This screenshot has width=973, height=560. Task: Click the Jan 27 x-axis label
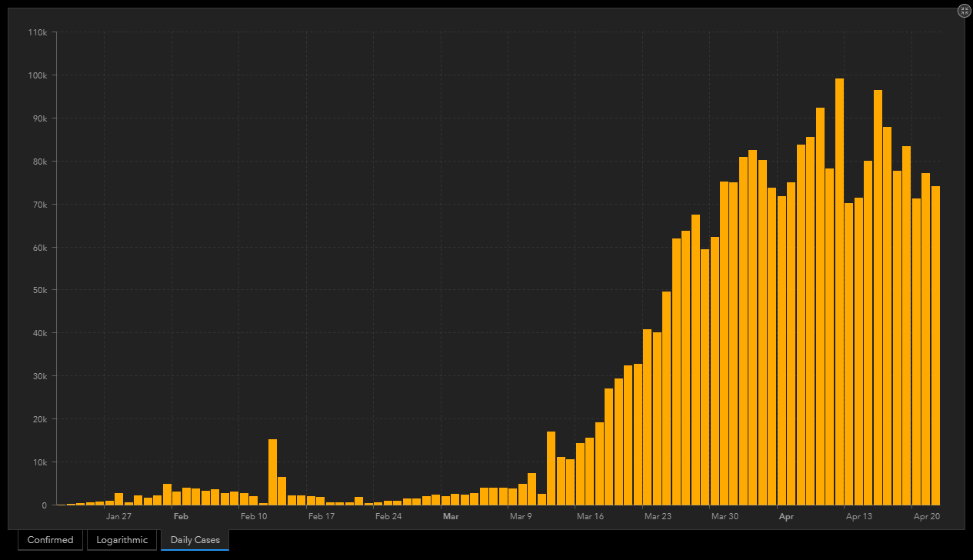tap(118, 517)
